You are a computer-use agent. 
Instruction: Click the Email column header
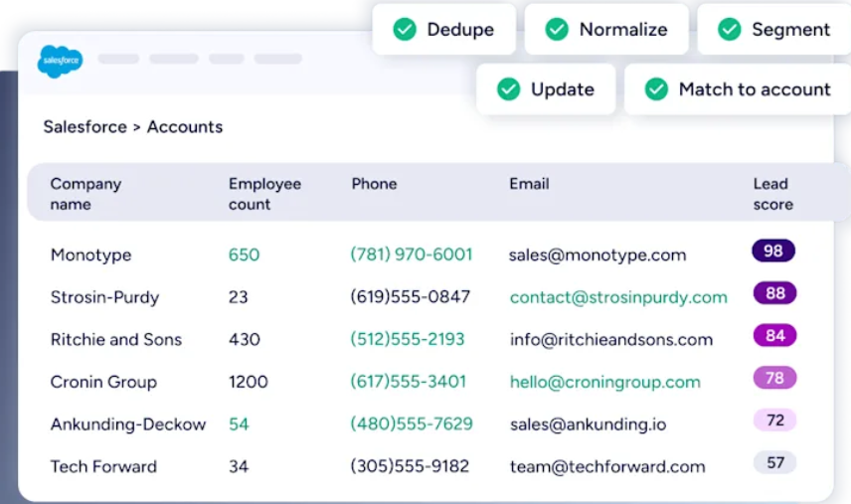click(529, 184)
